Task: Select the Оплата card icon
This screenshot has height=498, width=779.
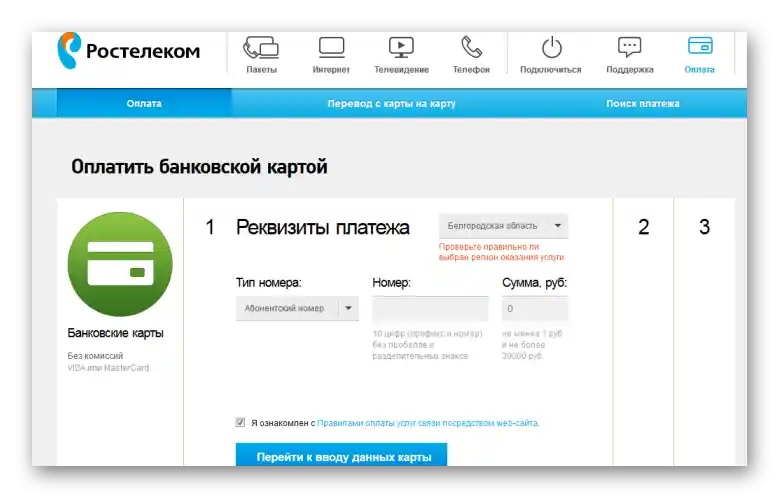Action: (x=700, y=46)
